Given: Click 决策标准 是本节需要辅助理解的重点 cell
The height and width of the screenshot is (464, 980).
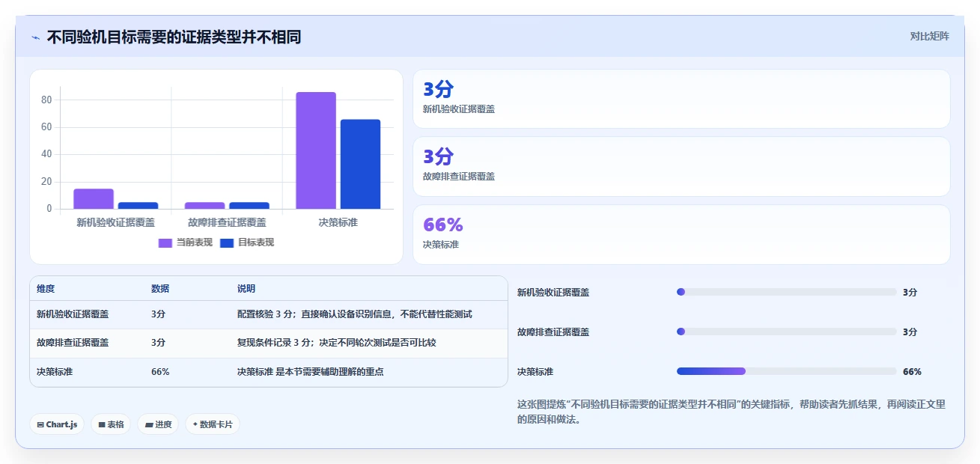Looking at the screenshot, I should click(x=311, y=371).
